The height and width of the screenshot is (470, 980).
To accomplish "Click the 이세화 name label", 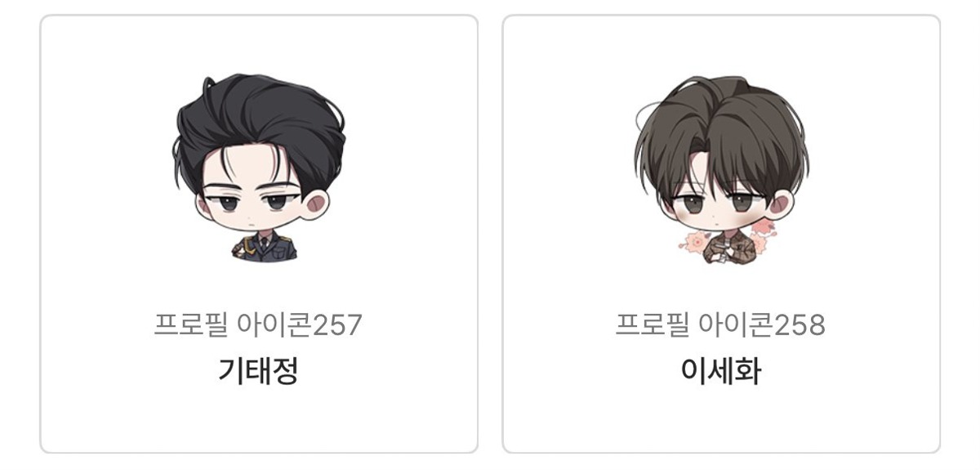I will 721,370.
